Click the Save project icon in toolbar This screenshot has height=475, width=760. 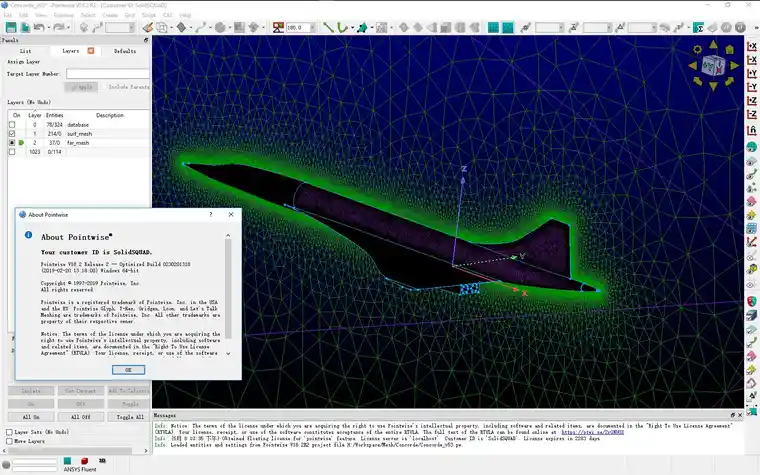click(x=11, y=27)
